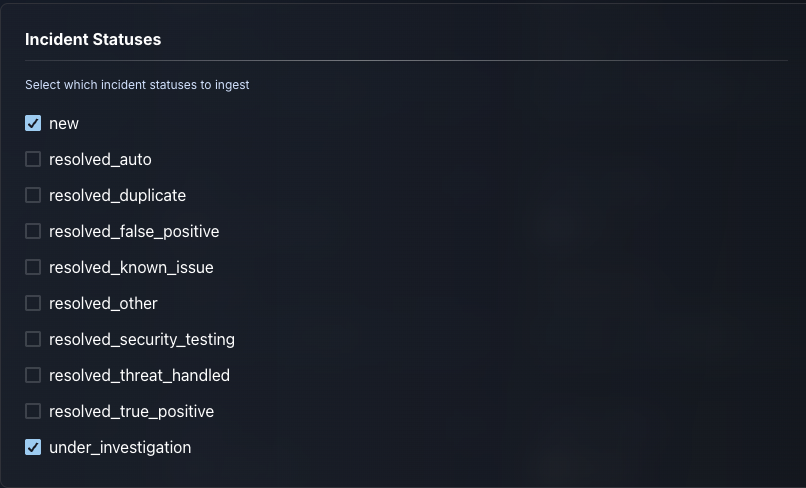Click the resolved_duplicate label text
Viewport: 806px width, 488px height.
117,195
